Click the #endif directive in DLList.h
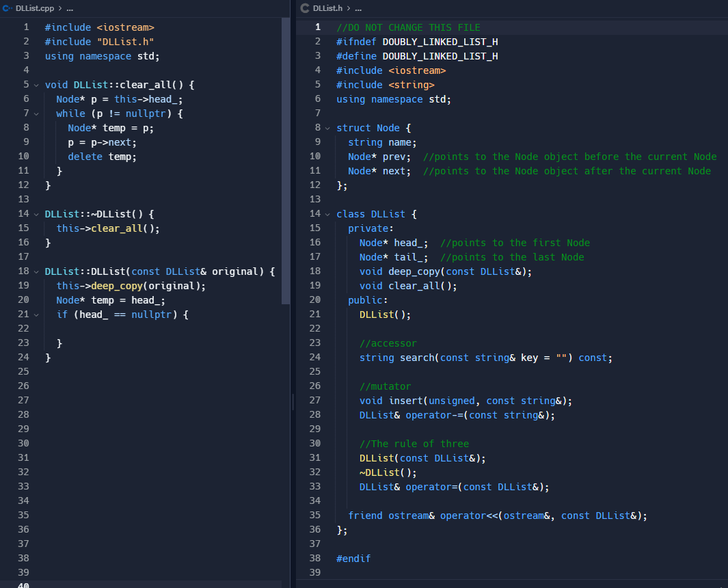The width and height of the screenshot is (728, 588). (x=353, y=558)
